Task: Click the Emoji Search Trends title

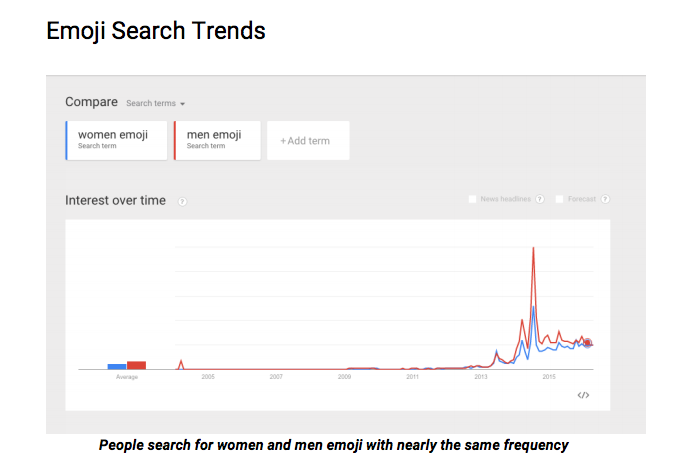Action: click(x=156, y=31)
